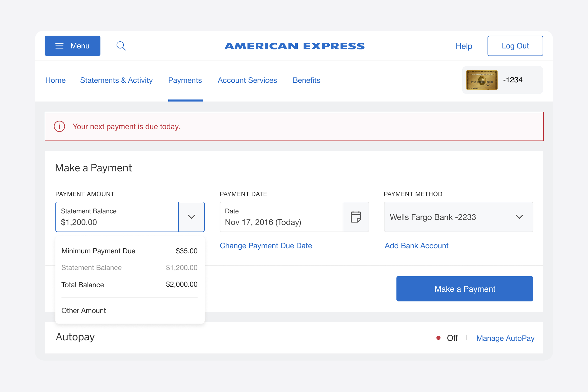
Task: Click the Autopay 'Off' status text
Action: pyautogui.click(x=452, y=338)
